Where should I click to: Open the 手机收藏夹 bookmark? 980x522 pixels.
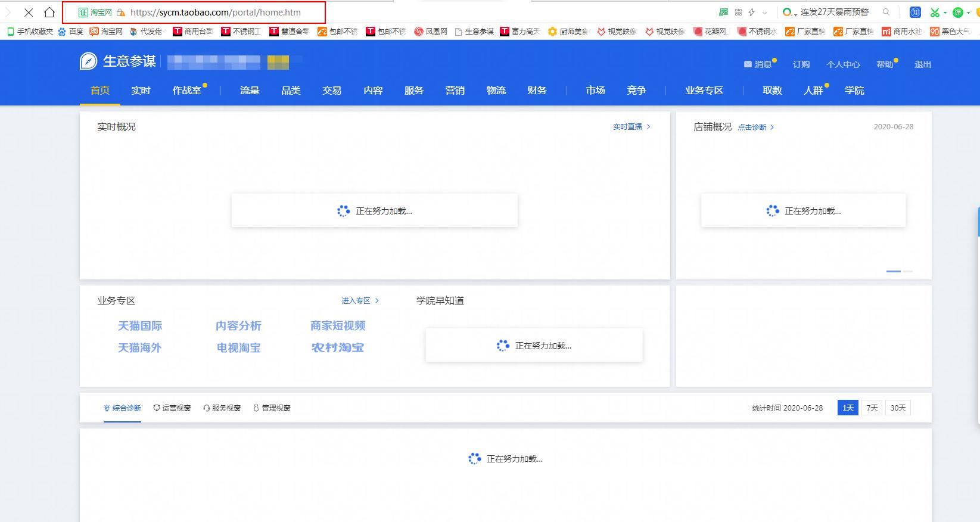30,31
